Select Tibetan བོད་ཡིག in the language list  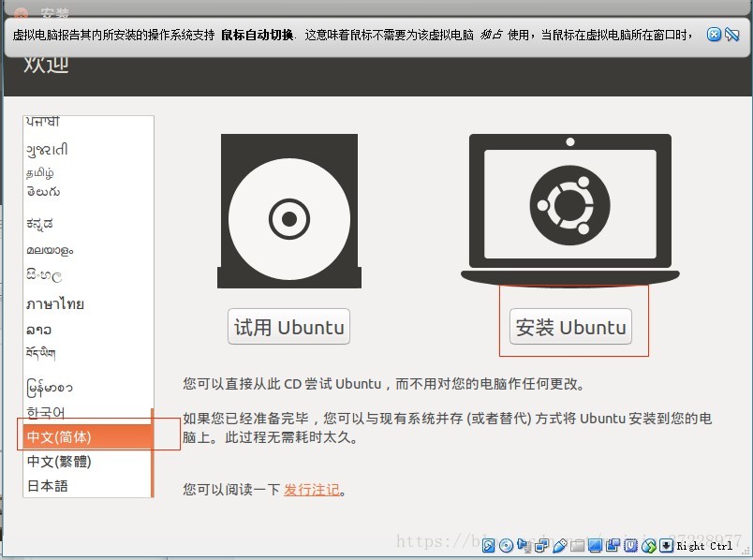tap(88, 353)
